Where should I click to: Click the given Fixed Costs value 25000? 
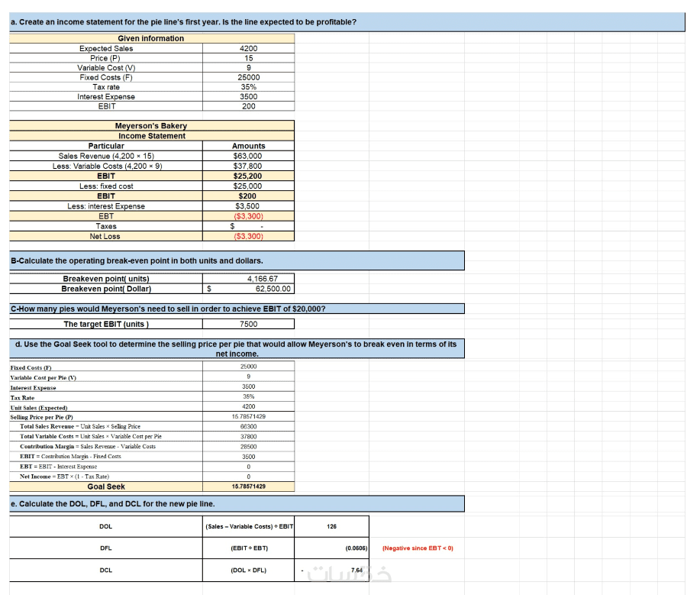248,77
